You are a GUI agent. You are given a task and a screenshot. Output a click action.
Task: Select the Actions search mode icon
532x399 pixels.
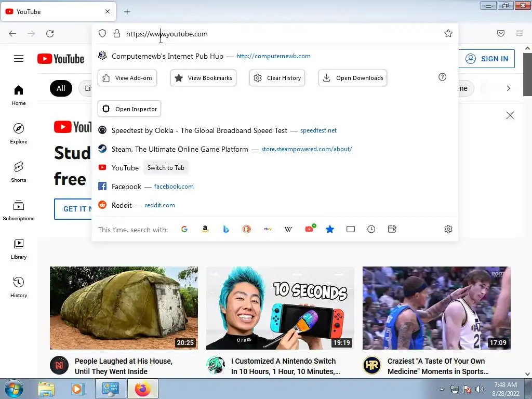392,229
